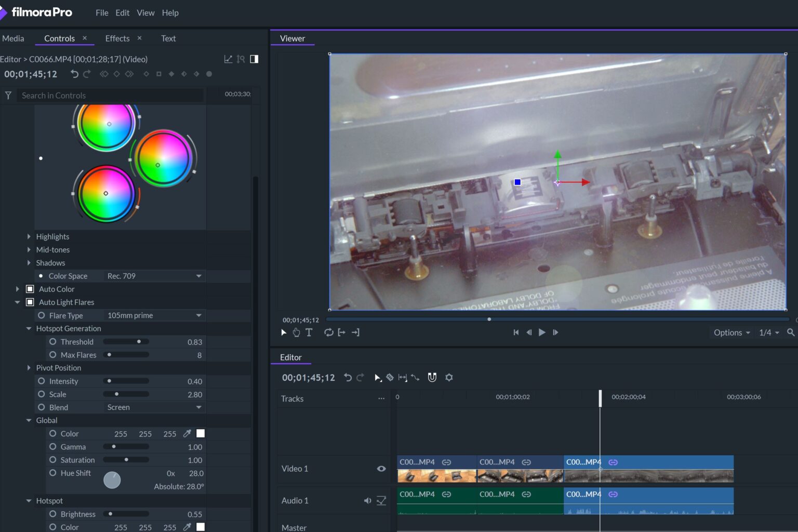Expand the Pivot Position group
The width and height of the screenshot is (798, 532).
tap(29, 368)
